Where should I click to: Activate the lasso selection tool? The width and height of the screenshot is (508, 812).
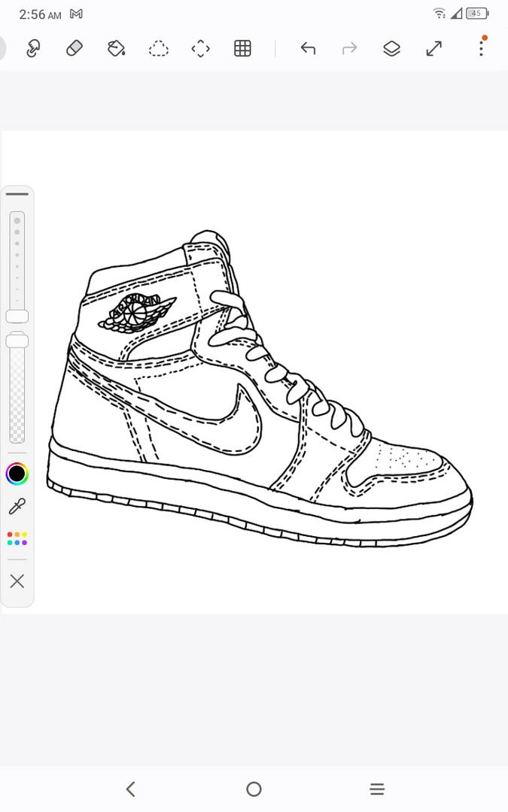(x=159, y=49)
